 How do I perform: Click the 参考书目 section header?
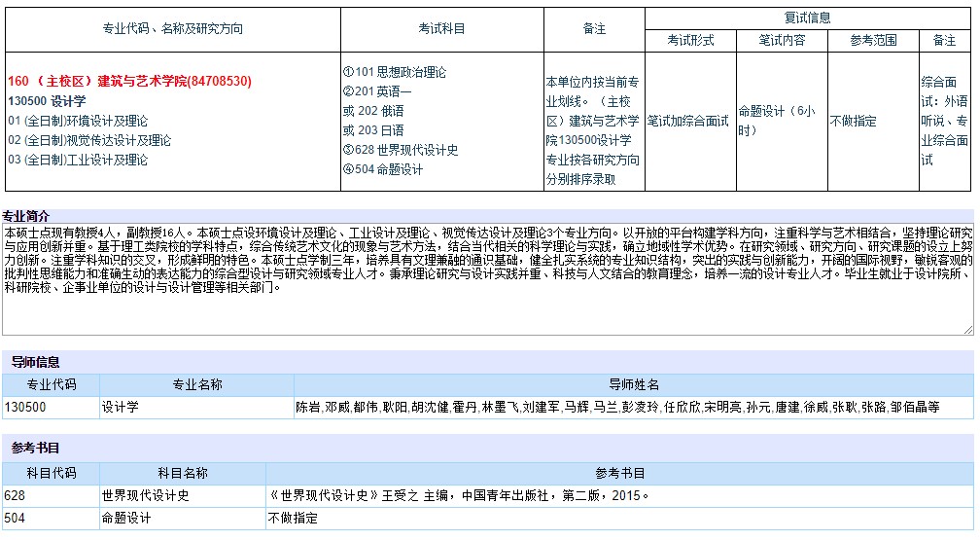[x=35, y=448]
